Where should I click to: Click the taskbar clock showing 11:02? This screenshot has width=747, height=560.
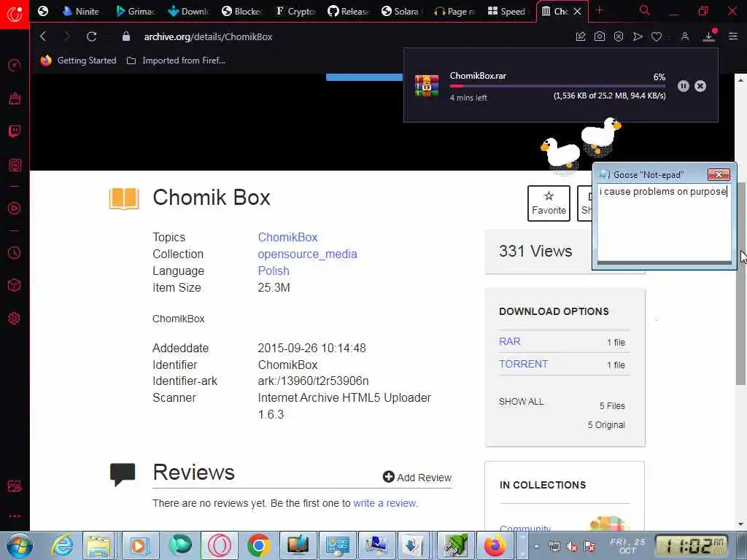691,546
